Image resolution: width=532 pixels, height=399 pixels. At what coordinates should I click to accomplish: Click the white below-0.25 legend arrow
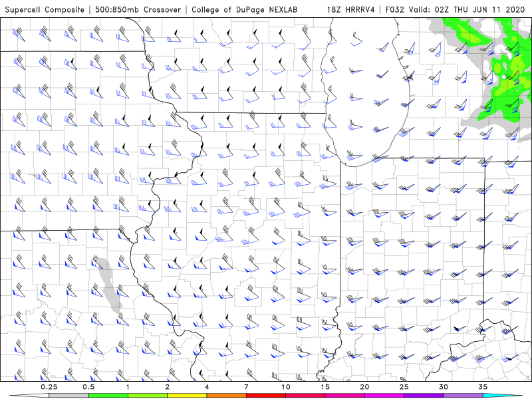tap(29, 396)
